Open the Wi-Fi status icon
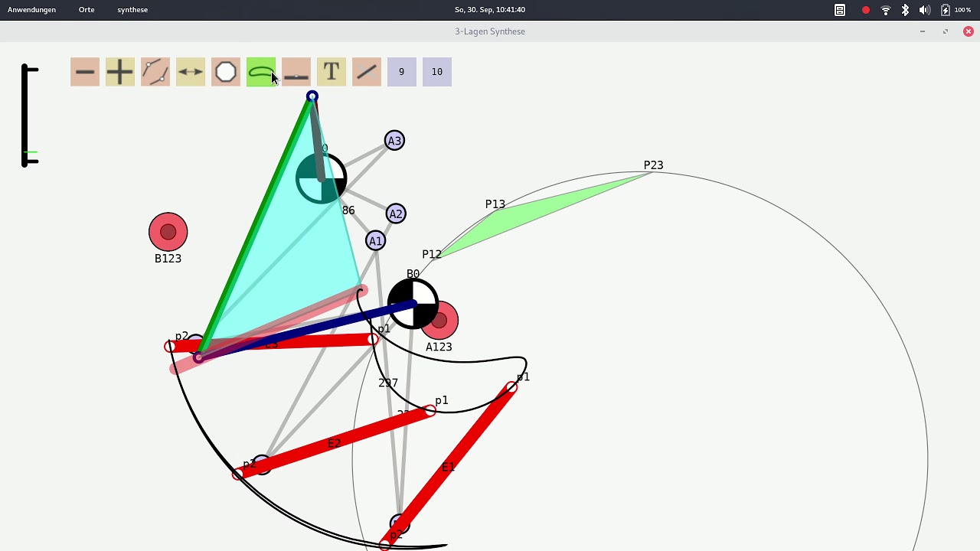The height and width of the screenshot is (551, 980). 886,10
